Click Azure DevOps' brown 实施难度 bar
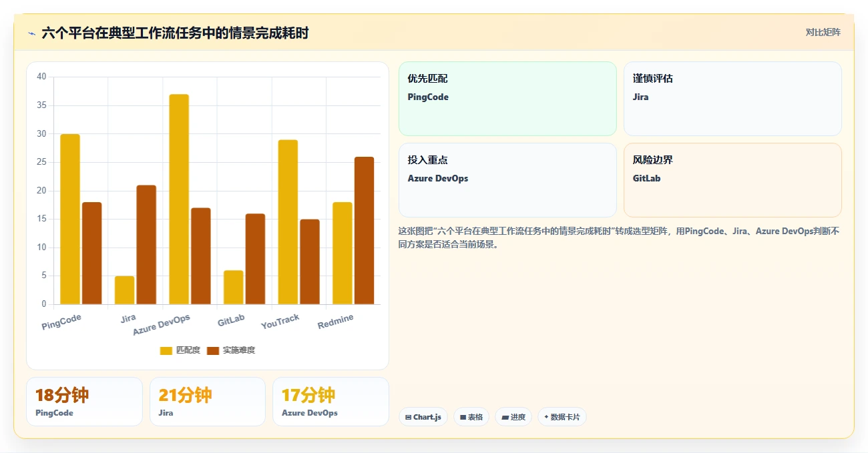Image resolution: width=868 pixels, height=453 pixels. 201,256
